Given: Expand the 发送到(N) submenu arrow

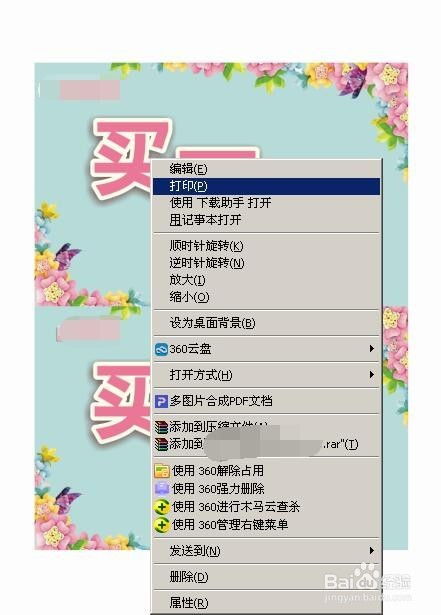Looking at the screenshot, I should point(371,551).
